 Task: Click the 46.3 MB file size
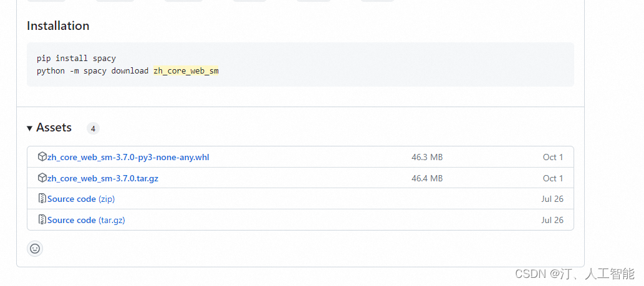click(x=427, y=158)
